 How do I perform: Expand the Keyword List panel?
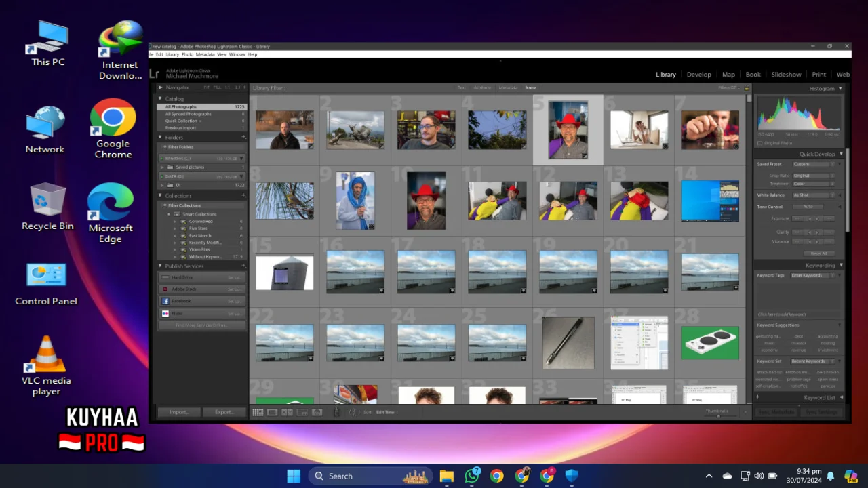[x=841, y=397]
